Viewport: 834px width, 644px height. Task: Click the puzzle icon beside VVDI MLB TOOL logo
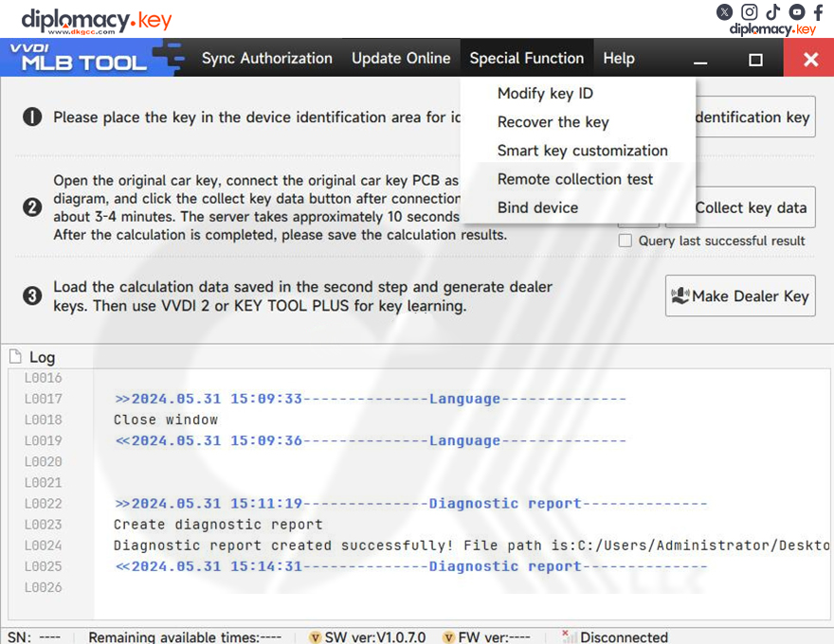tap(164, 58)
